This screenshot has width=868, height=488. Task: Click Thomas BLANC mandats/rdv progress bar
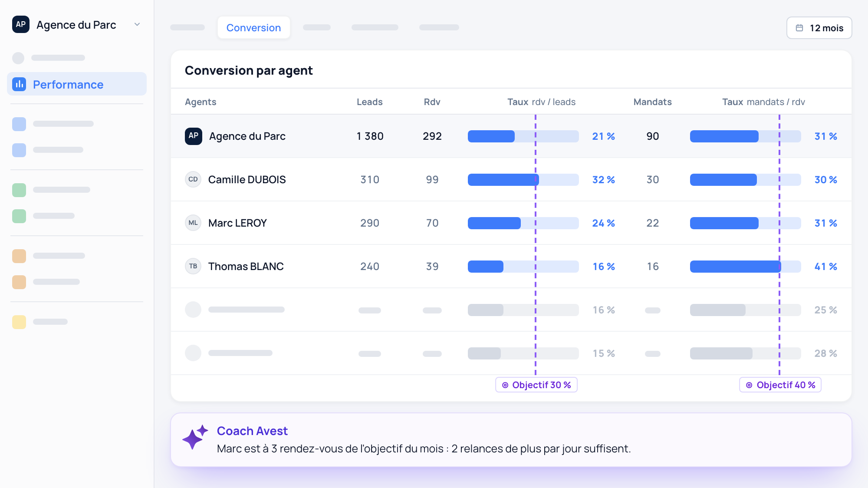746,267
